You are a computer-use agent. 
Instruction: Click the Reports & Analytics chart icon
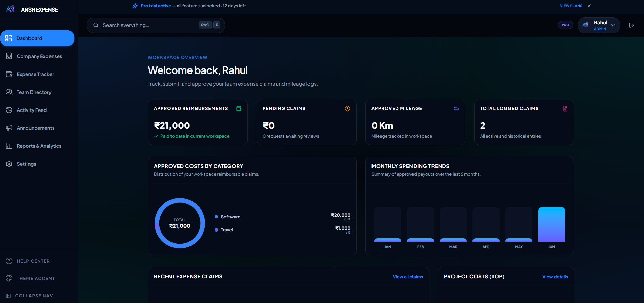9,146
